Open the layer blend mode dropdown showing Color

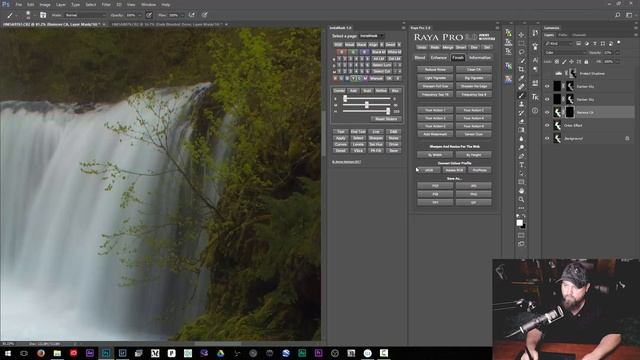pos(566,53)
